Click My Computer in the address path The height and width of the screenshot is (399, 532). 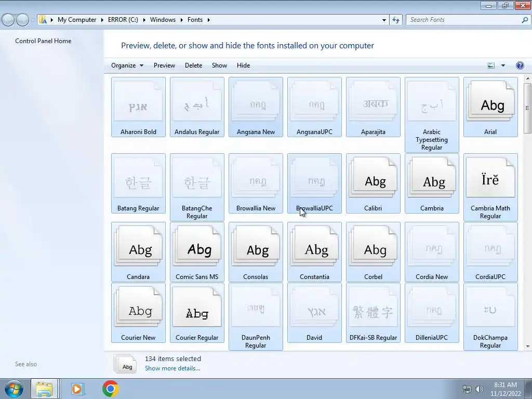77,20
